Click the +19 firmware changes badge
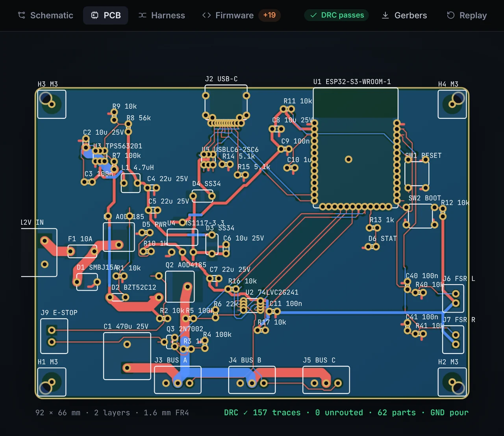The height and width of the screenshot is (436, 504). coord(269,15)
